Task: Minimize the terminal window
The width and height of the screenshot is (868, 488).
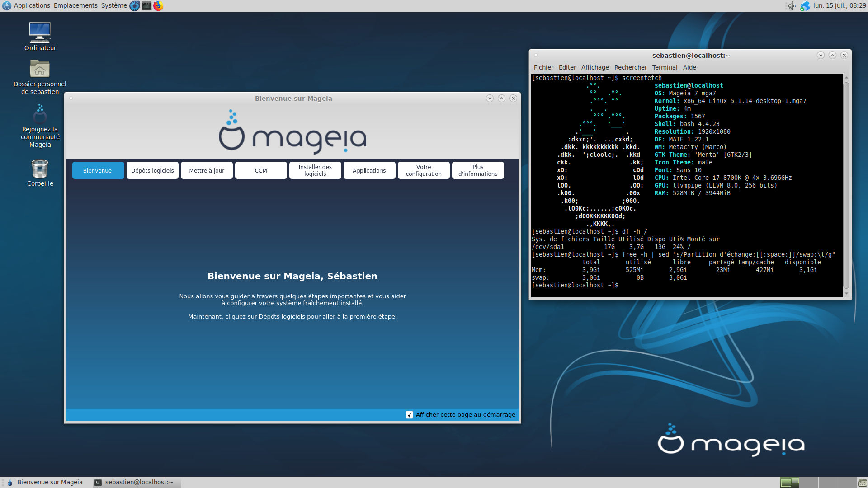Action: tap(821, 55)
